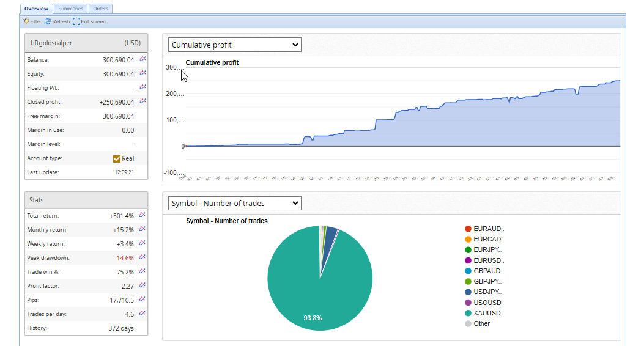Expand the Symbol - Number of trades dropdown
This screenshot has height=346, width=644.
click(x=235, y=203)
